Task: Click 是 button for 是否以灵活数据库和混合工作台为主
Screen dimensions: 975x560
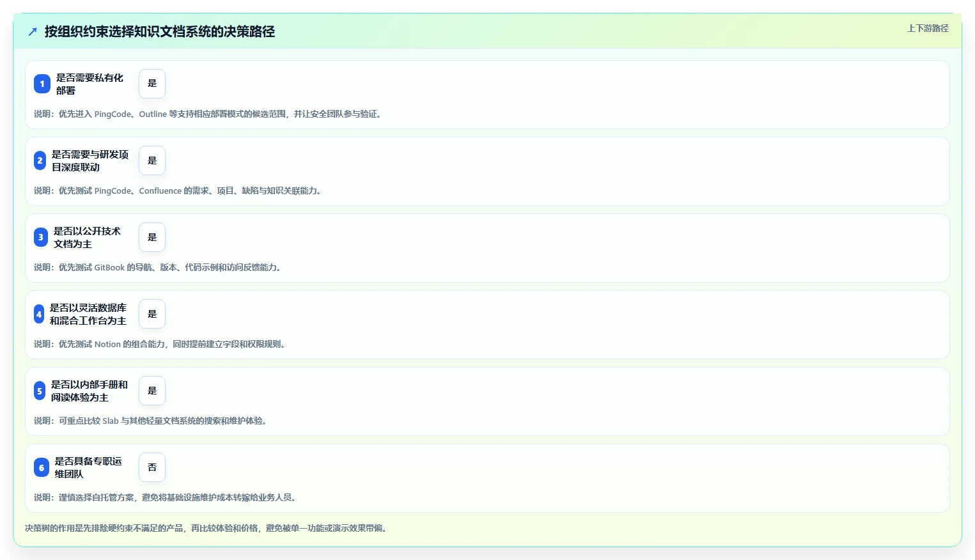Action: pyautogui.click(x=152, y=314)
